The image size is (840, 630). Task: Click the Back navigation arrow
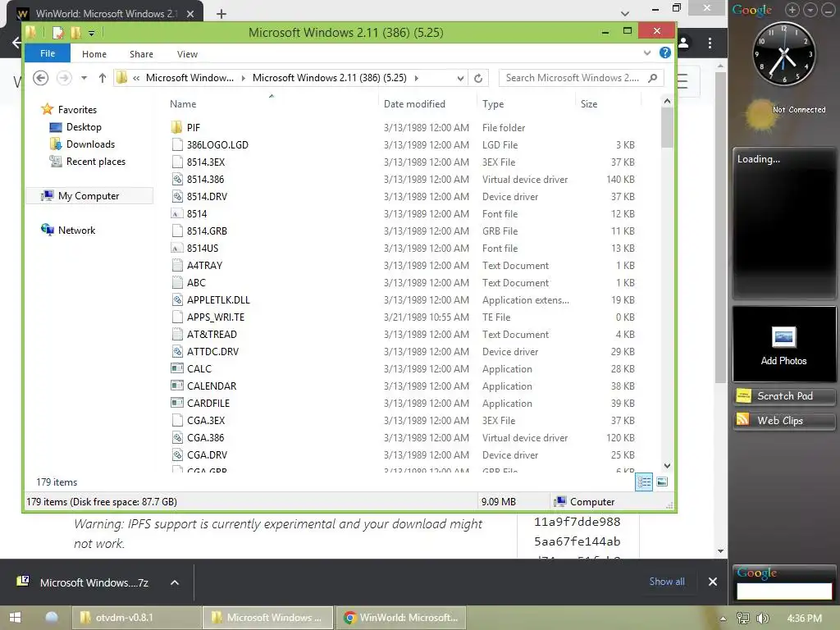click(x=41, y=78)
